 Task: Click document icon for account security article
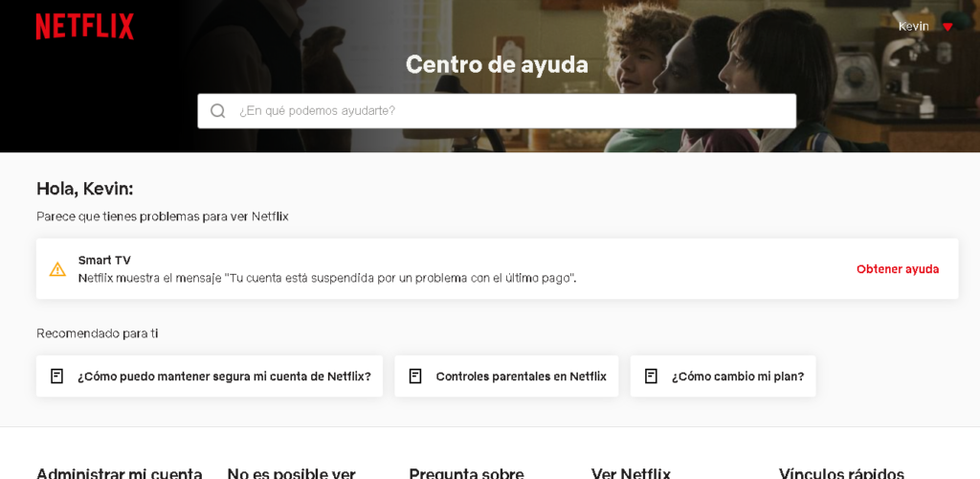click(x=56, y=376)
